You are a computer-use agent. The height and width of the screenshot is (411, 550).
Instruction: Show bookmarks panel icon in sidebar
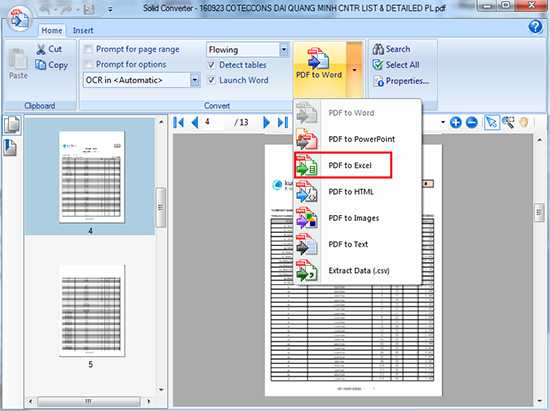pos(11,147)
